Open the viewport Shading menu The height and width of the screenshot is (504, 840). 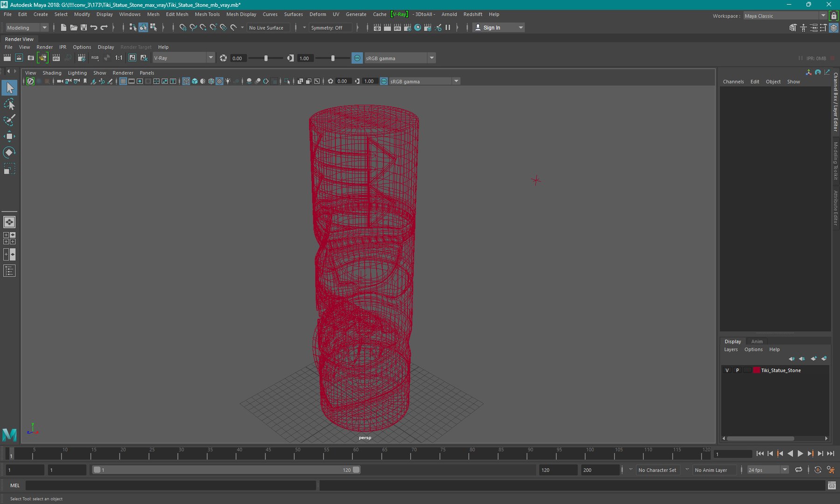coord(52,73)
